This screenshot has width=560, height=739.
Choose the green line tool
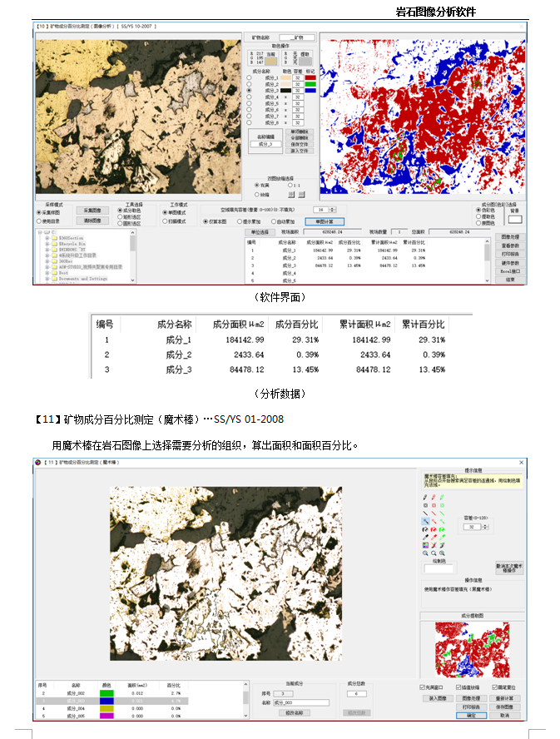click(442, 513)
